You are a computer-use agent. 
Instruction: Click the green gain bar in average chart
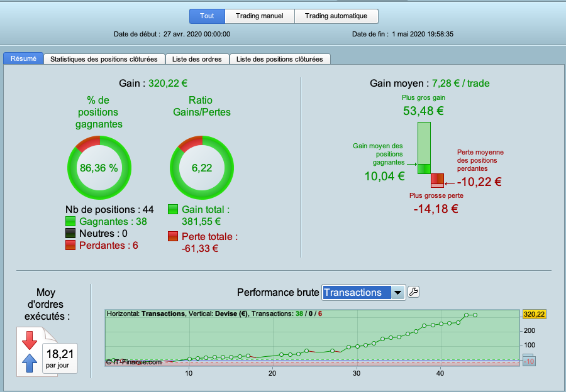pos(424,148)
